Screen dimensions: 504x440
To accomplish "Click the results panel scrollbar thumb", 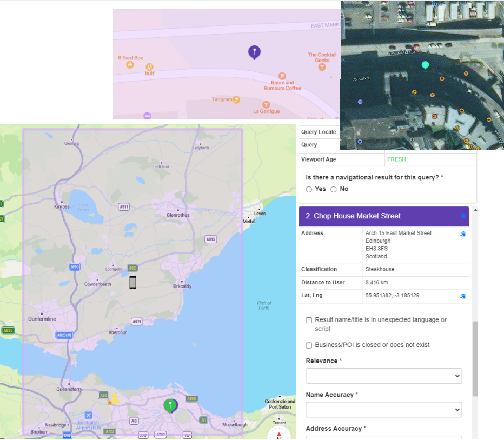I will [475, 359].
